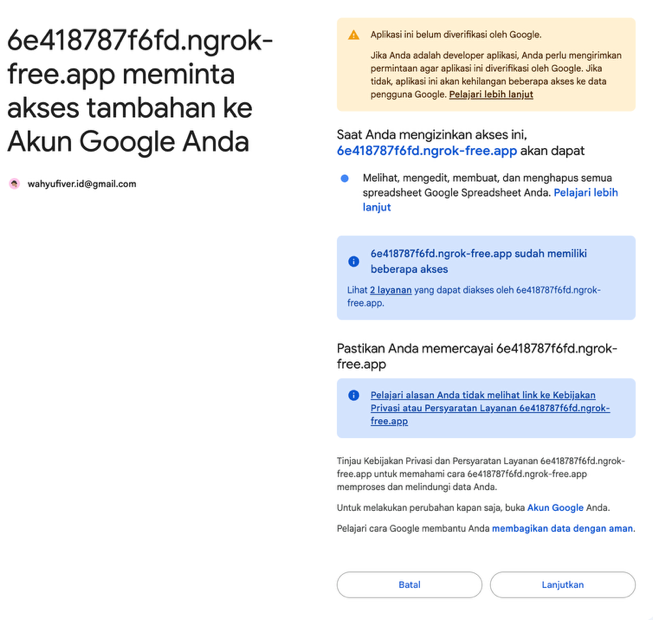Screen dimensions: 653x620
Task: Click the 'Pastikan Anda memercayai' heading
Action: tap(477, 356)
